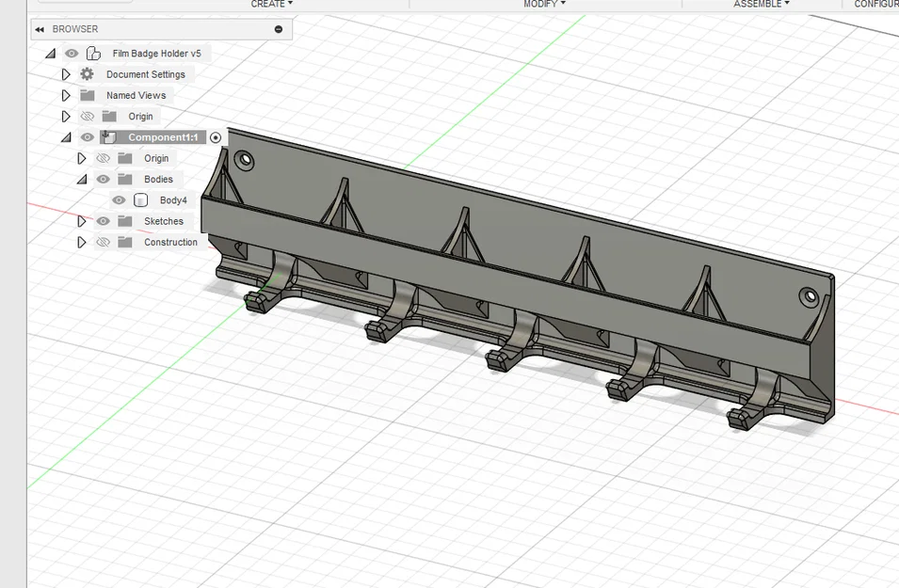Select the Bodies label
This screenshot has width=899, height=588.
click(x=158, y=180)
